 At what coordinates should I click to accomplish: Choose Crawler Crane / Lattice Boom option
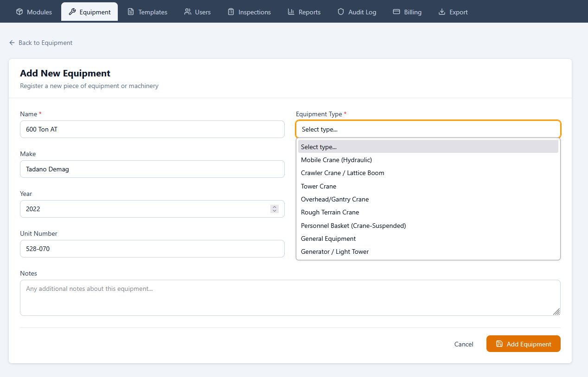click(x=342, y=173)
